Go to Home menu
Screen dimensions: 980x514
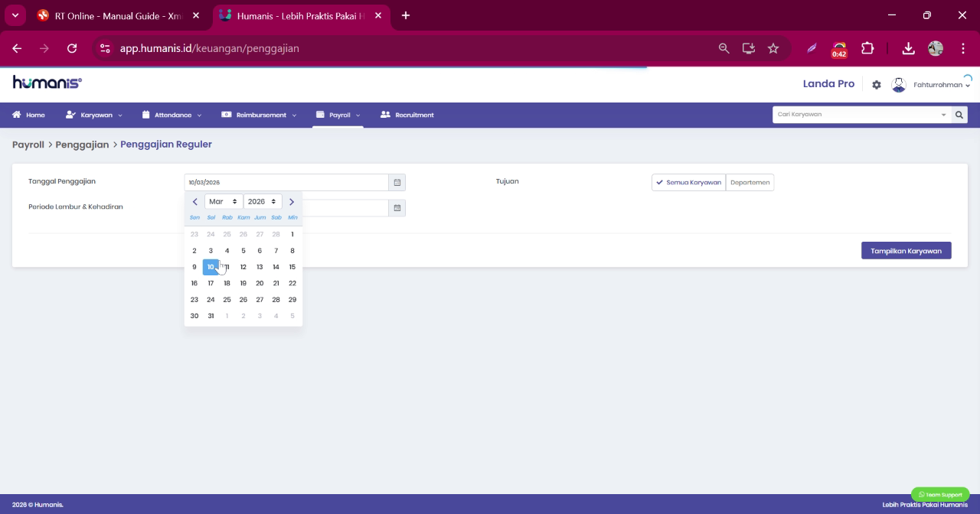point(28,115)
